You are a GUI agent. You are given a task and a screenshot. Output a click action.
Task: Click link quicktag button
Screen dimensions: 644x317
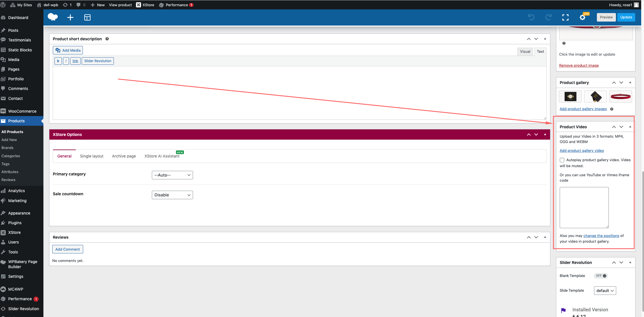[75, 61]
